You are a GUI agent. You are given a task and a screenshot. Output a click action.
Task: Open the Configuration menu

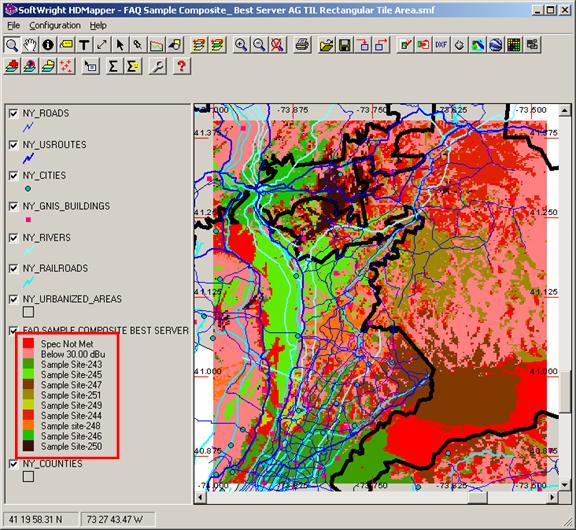[x=55, y=25]
